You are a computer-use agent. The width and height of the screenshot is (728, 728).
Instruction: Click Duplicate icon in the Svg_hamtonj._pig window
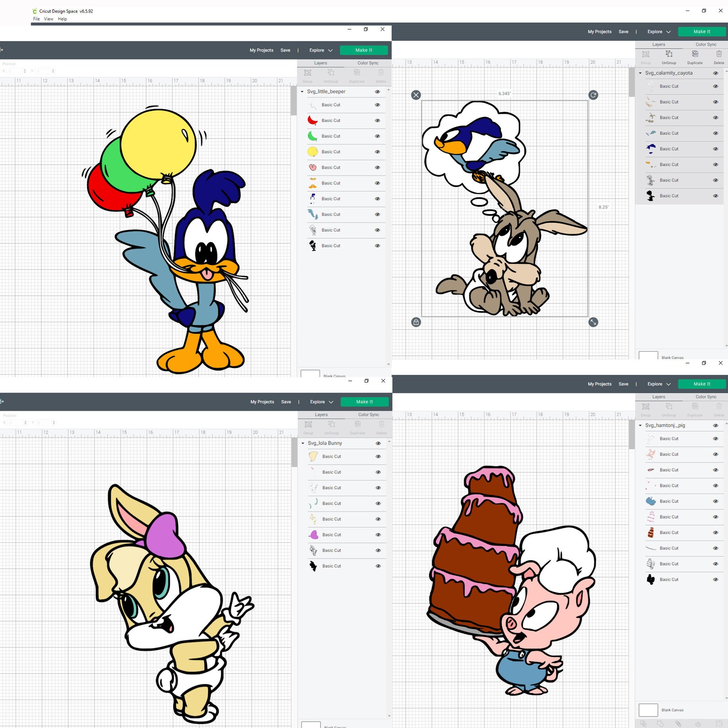(x=695, y=407)
